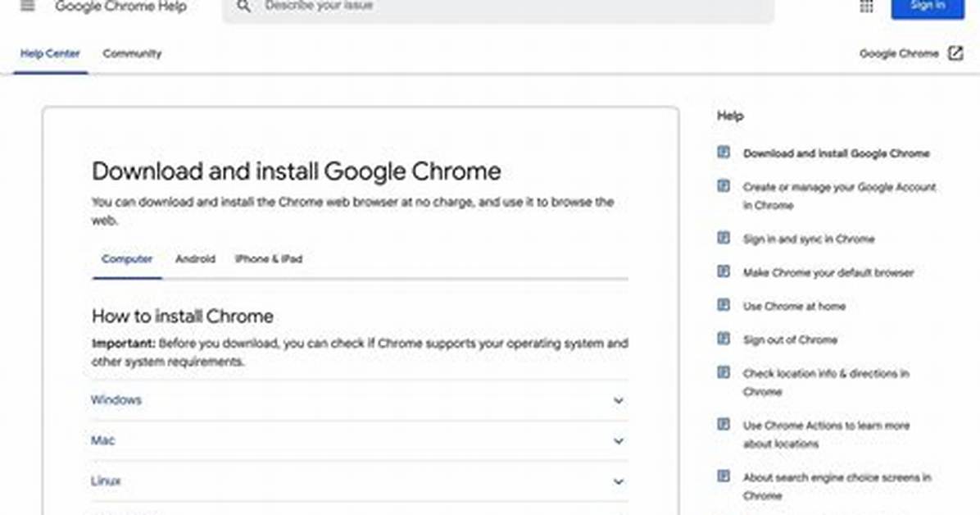Click the Sign in button
The width and height of the screenshot is (980, 515).
[x=928, y=7]
